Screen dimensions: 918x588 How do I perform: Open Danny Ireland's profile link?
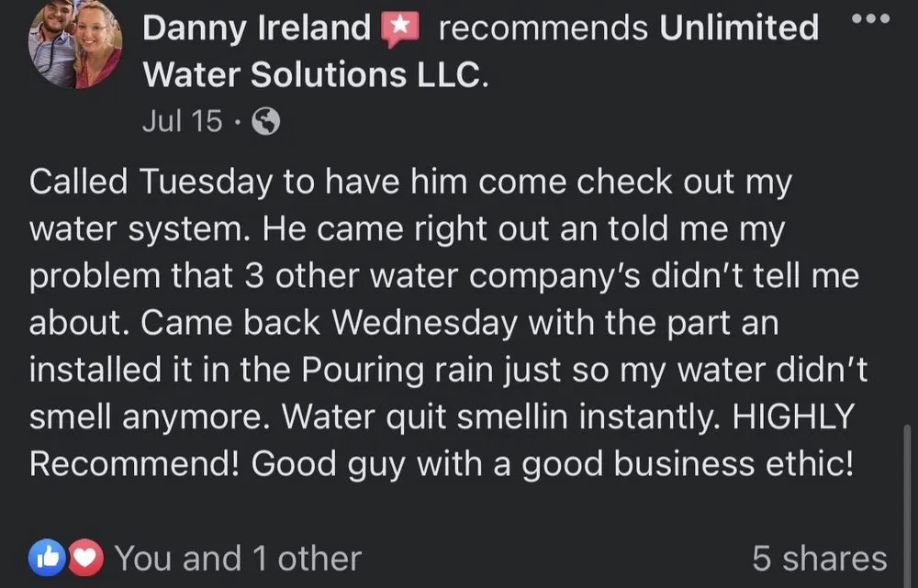pyautogui.click(x=257, y=28)
